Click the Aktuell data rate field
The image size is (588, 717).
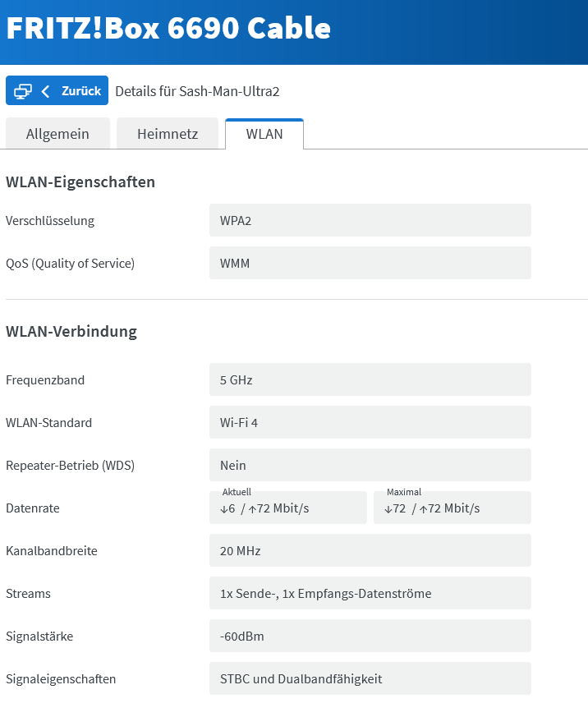point(288,508)
